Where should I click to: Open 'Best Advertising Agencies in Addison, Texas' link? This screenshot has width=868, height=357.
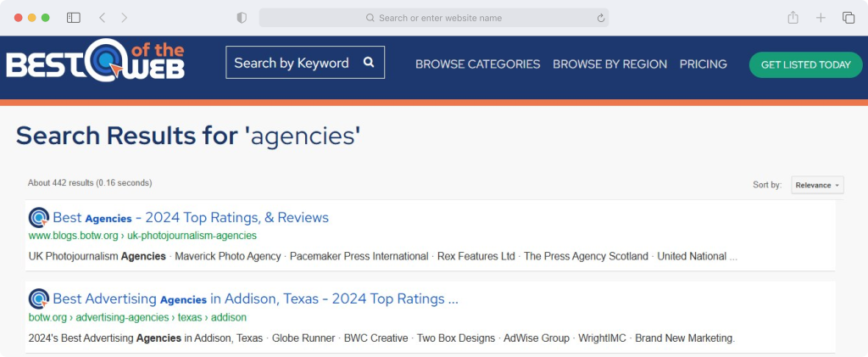point(255,298)
